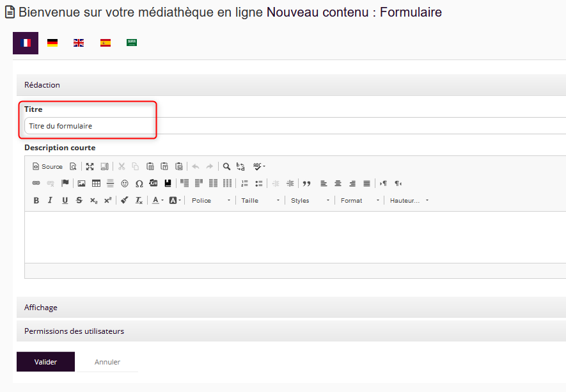The image size is (566, 392).
Task: Toggle bold formatting
Action: pyautogui.click(x=36, y=201)
